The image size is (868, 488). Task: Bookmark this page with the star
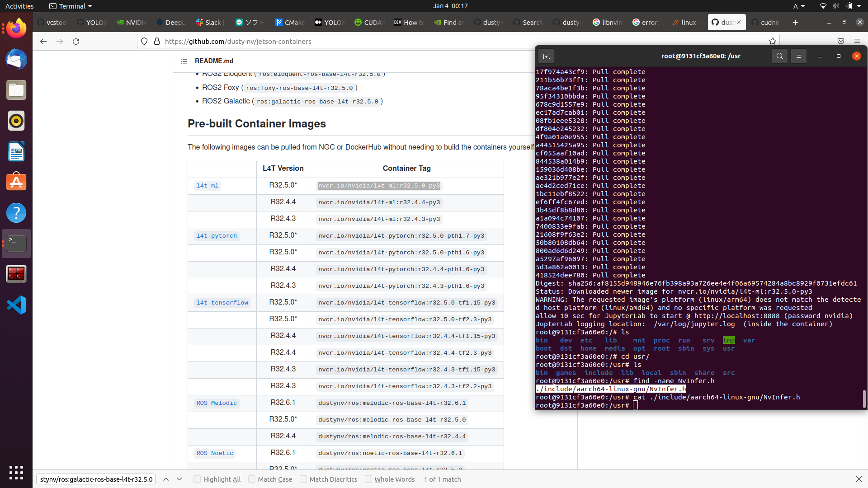(773, 41)
